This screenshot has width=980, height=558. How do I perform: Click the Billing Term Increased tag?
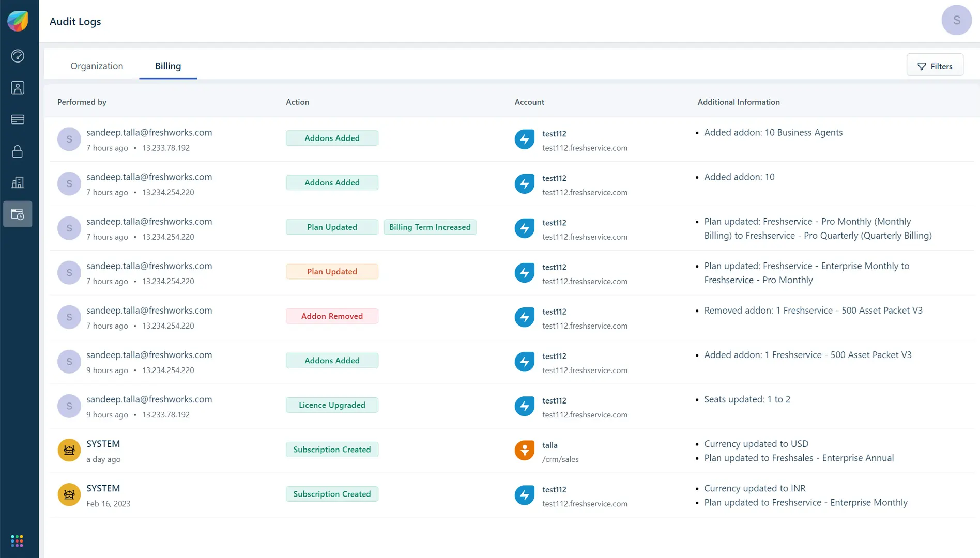click(430, 227)
